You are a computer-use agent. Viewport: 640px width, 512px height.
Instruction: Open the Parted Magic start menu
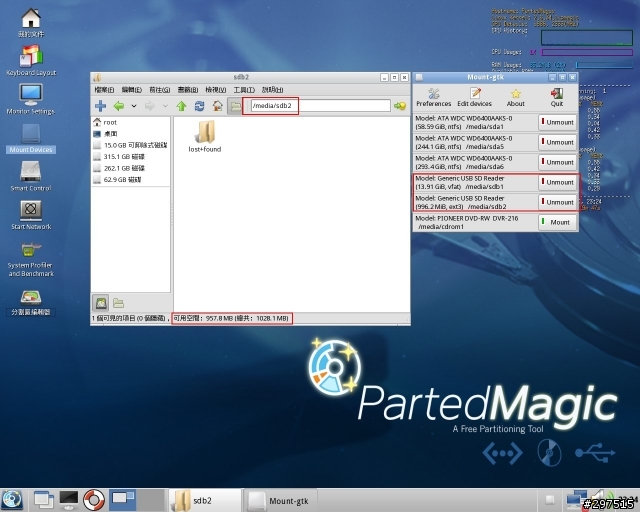[x=13, y=500]
